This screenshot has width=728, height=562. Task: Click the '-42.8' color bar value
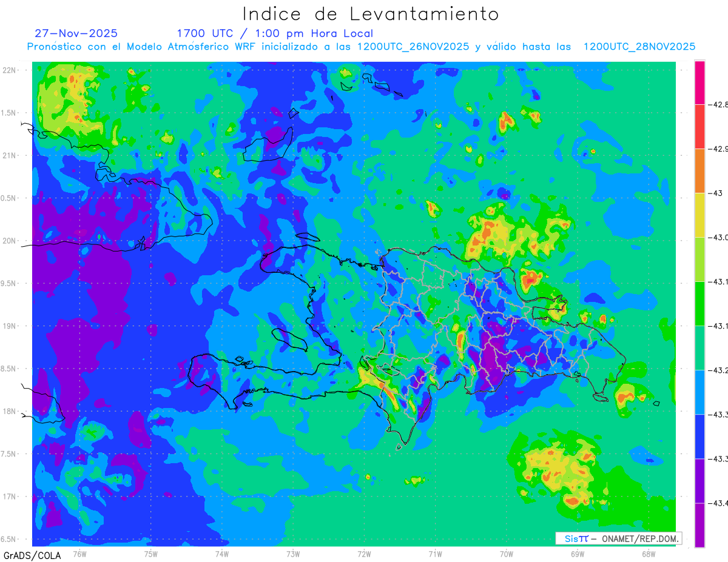coord(719,105)
